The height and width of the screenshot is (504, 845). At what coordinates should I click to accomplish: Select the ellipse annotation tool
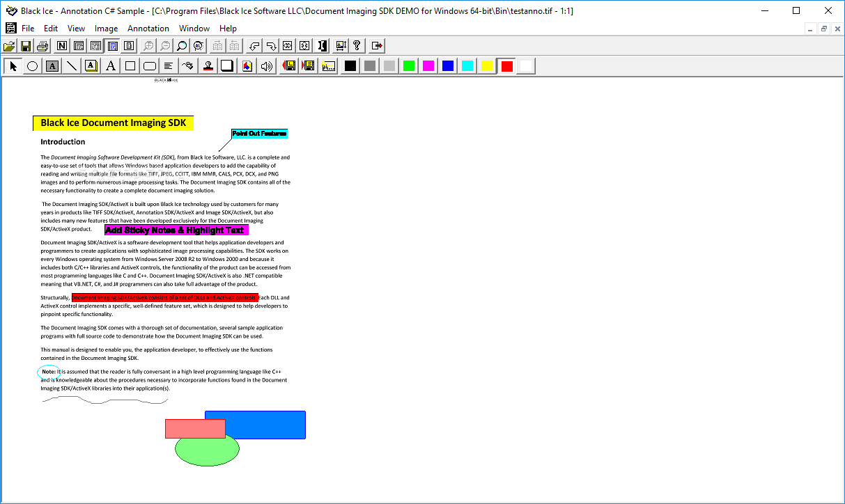point(32,66)
